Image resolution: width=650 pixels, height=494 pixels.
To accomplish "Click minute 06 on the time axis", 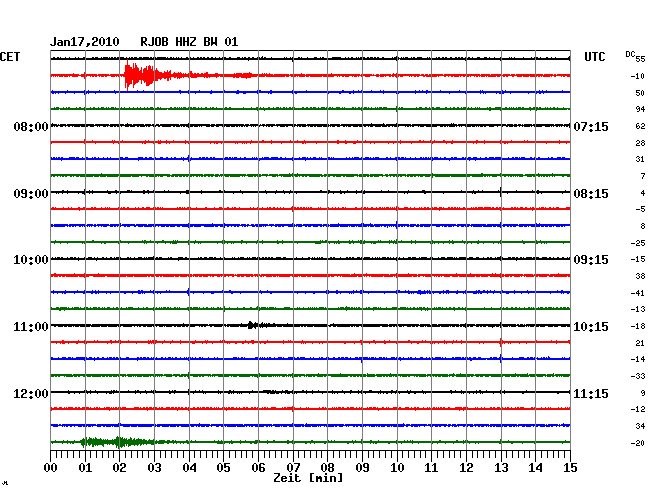I will [258, 467].
